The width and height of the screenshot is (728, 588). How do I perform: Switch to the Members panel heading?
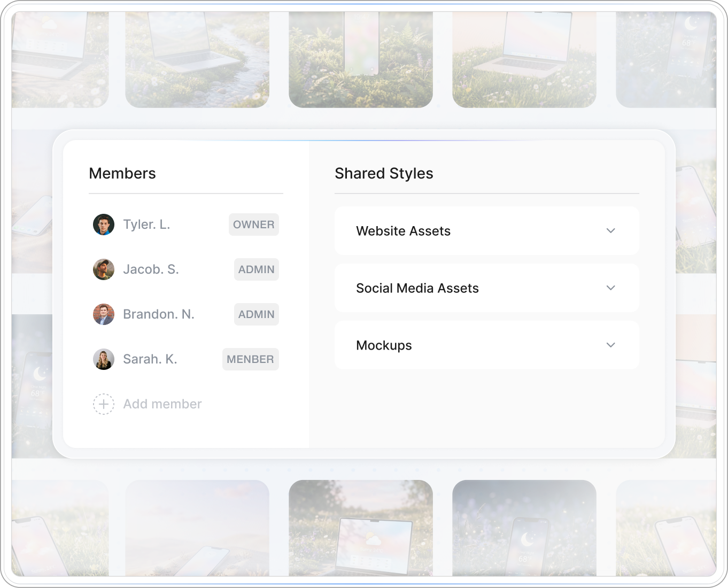(122, 173)
